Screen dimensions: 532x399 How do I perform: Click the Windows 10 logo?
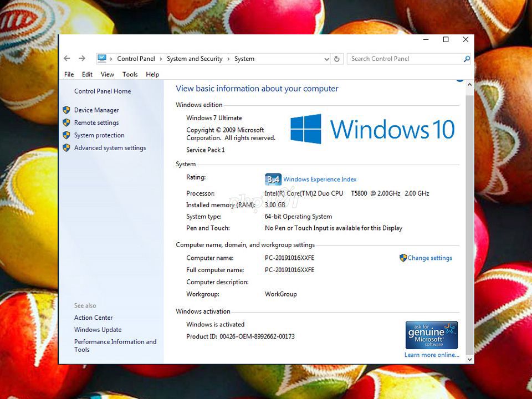click(372, 129)
